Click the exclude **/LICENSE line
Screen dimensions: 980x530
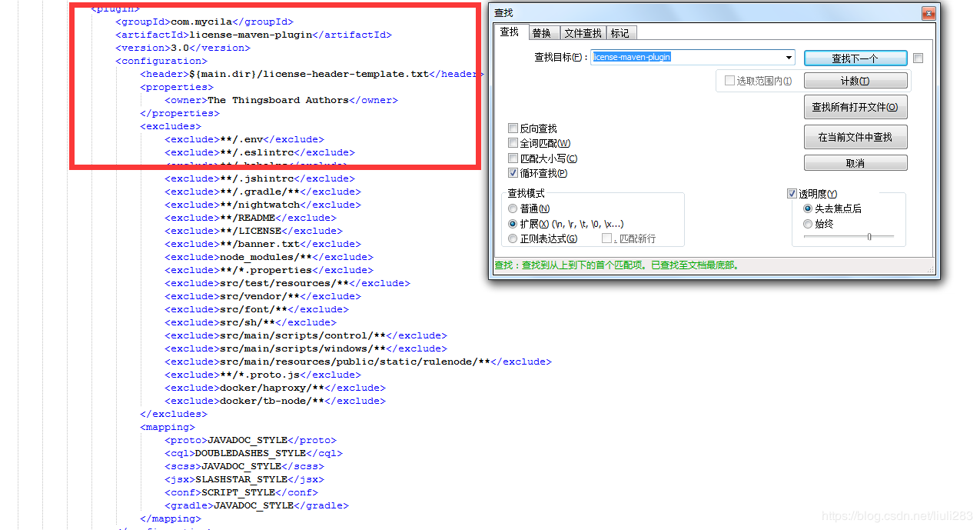click(x=254, y=231)
